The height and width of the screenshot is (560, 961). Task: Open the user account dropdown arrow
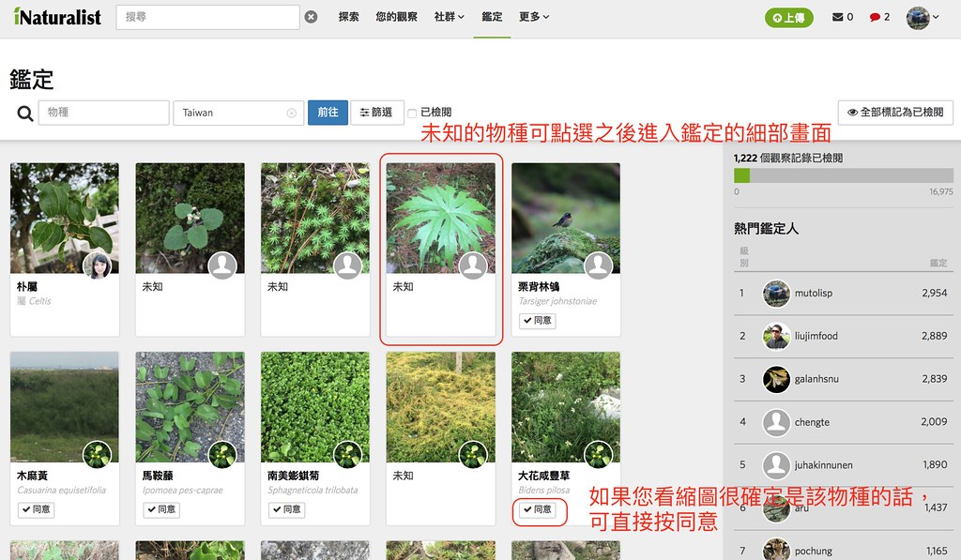click(x=936, y=17)
